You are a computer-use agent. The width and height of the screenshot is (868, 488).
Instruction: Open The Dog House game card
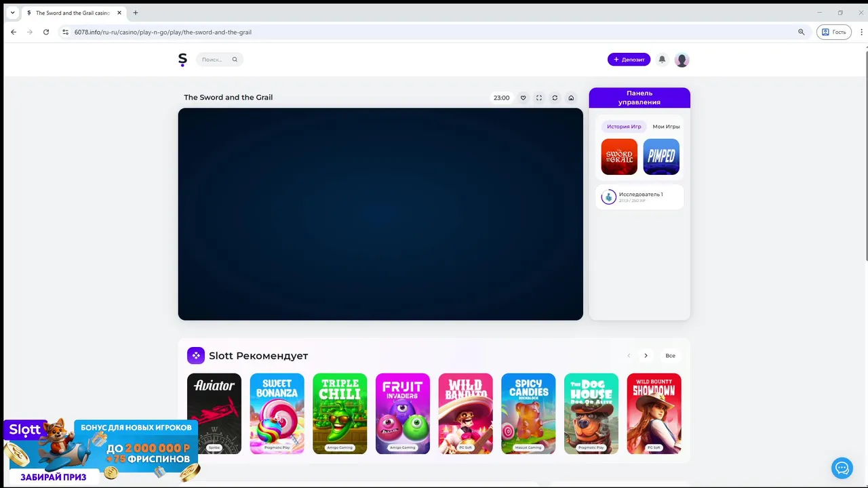[x=591, y=413]
